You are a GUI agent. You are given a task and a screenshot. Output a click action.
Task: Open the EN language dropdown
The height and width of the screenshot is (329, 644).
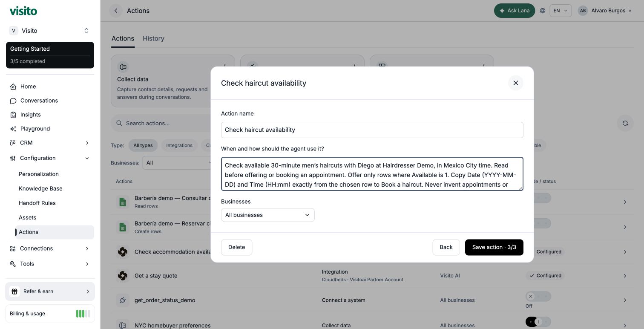561,11
